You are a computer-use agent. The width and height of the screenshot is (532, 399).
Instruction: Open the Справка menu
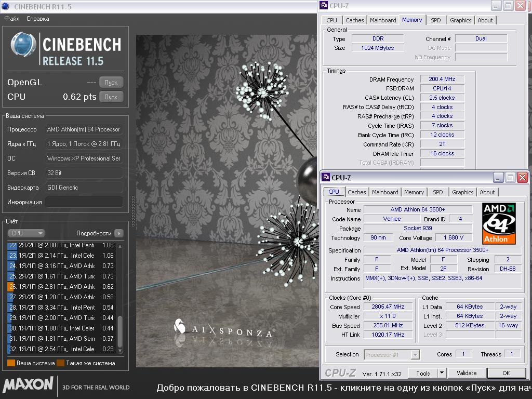pyautogui.click(x=37, y=19)
